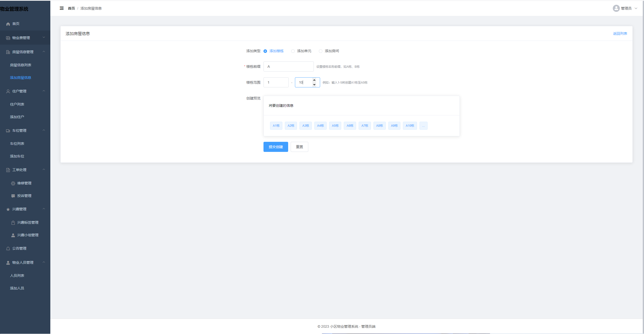The height and width of the screenshot is (334, 644).
Task: Click the 维修管理 gear icon
Action: pyautogui.click(x=13, y=183)
